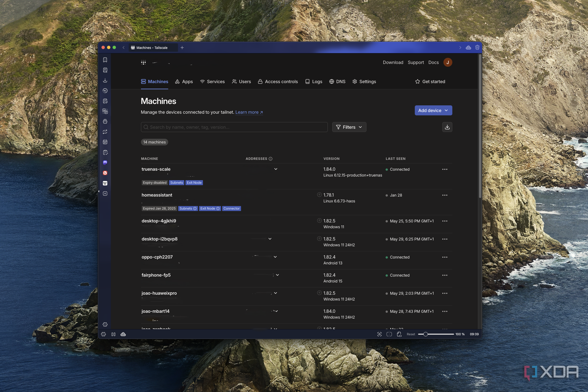
Task: Select the Machines - Tailscale tab
Action: coord(153,48)
